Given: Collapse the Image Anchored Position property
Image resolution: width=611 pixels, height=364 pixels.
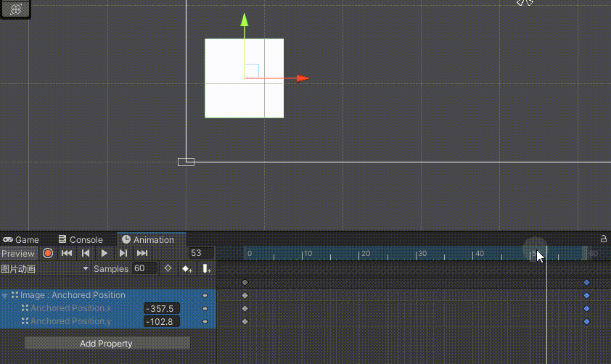Looking at the screenshot, I should pyautogui.click(x=4, y=296).
